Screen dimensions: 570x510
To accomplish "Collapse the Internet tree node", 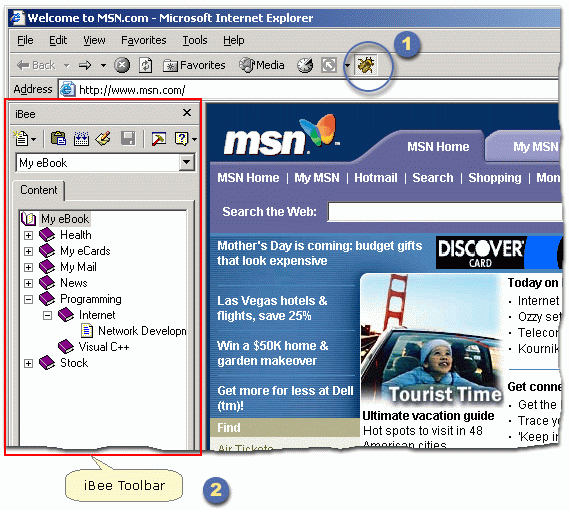I will coord(47,315).
